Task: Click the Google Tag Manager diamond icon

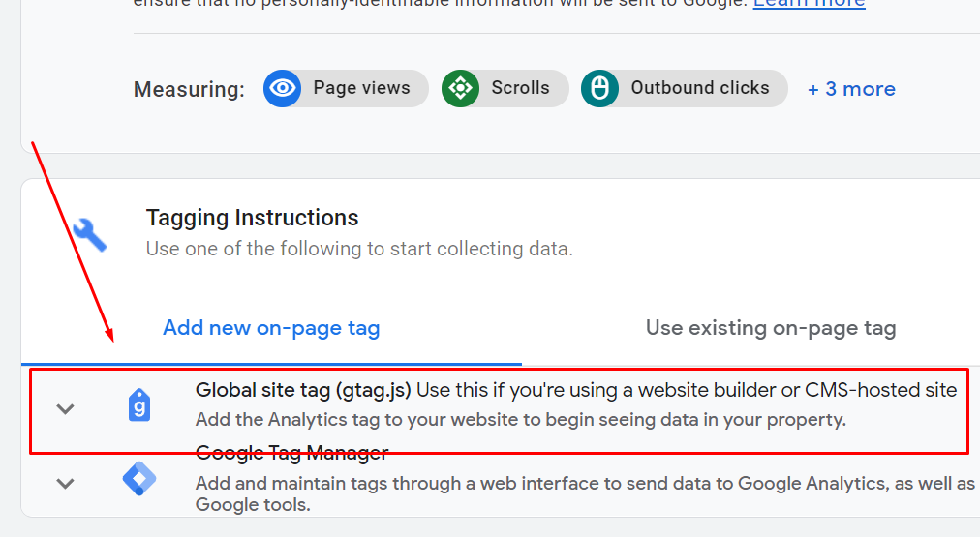Action: (x=139, y=479)
